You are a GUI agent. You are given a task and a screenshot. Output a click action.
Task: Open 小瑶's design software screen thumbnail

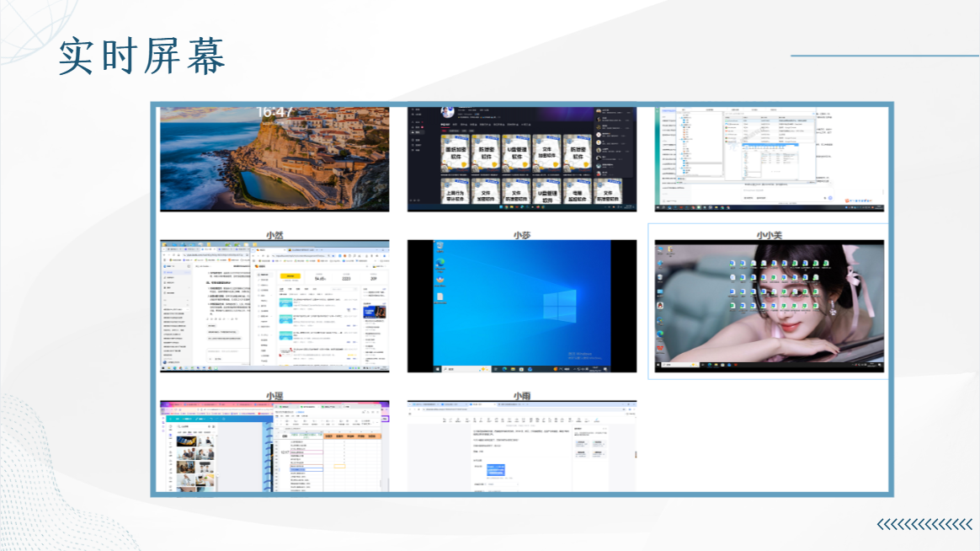pyautogui.click(x=274, y=446)
